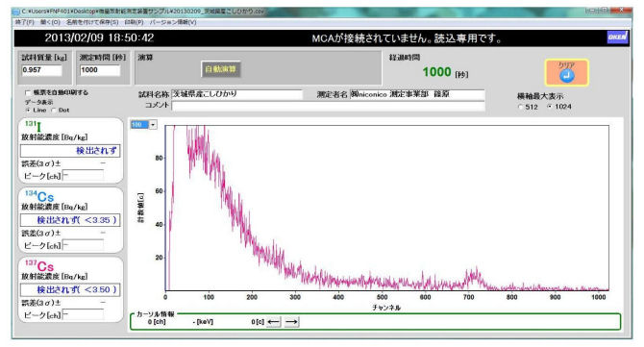Click the 測定者名 operator name field
Screen dimensions: 644x347
click(417, 94)
